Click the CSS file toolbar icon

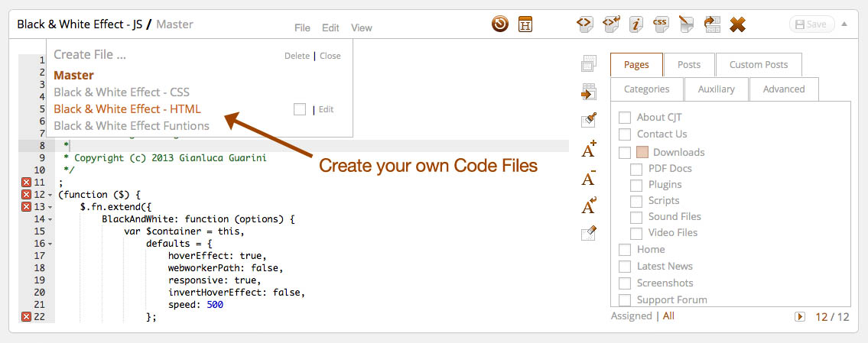pyautogui.click(x=661, y=24)
